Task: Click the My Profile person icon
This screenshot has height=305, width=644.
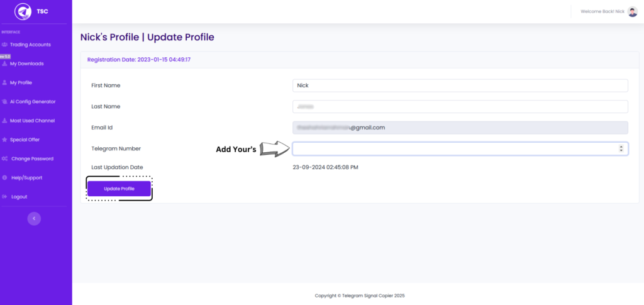Action: tap(4, 82)
